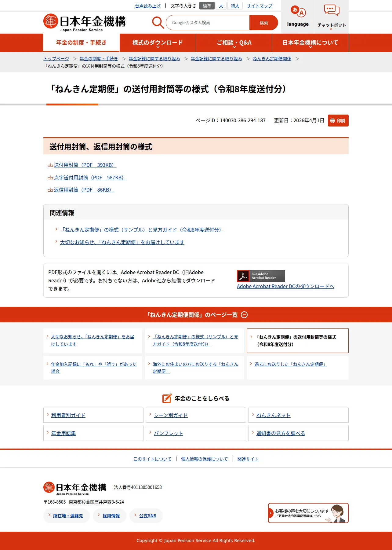This screenshot has height=550, width=392.
Task: Click the Get Adobe Acrobat Reader badge
Action: pyautogui.click(x=261, y=276)
